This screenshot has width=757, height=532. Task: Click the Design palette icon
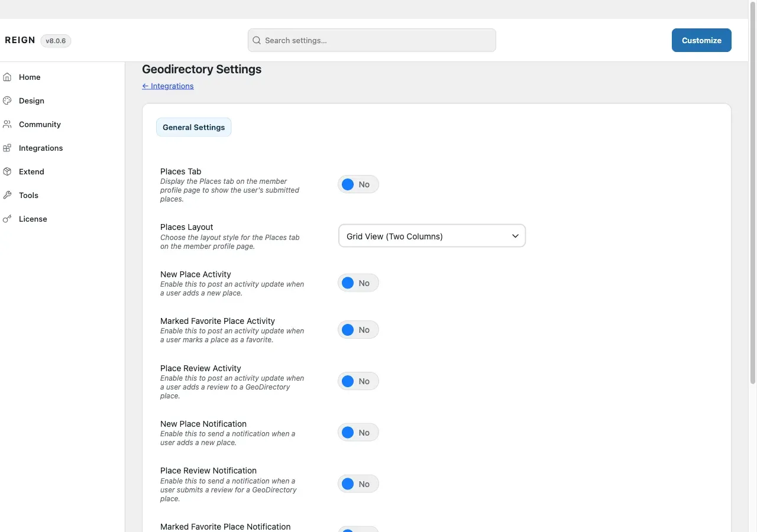(x=7, y=100)
